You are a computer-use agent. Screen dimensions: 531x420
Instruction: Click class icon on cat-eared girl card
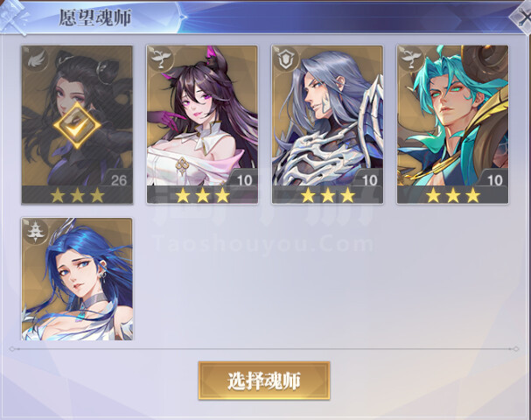pos(160,59)
